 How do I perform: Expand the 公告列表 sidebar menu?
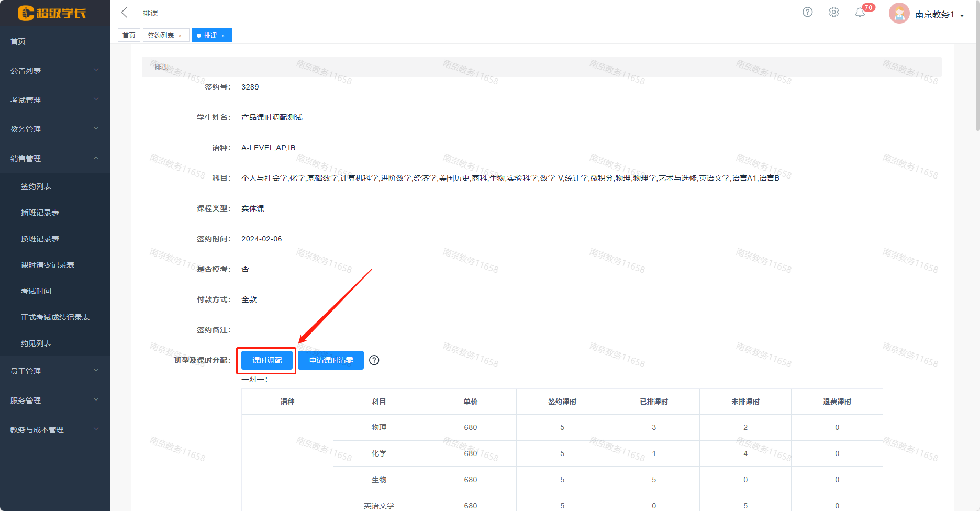click(x=55, y=71)
